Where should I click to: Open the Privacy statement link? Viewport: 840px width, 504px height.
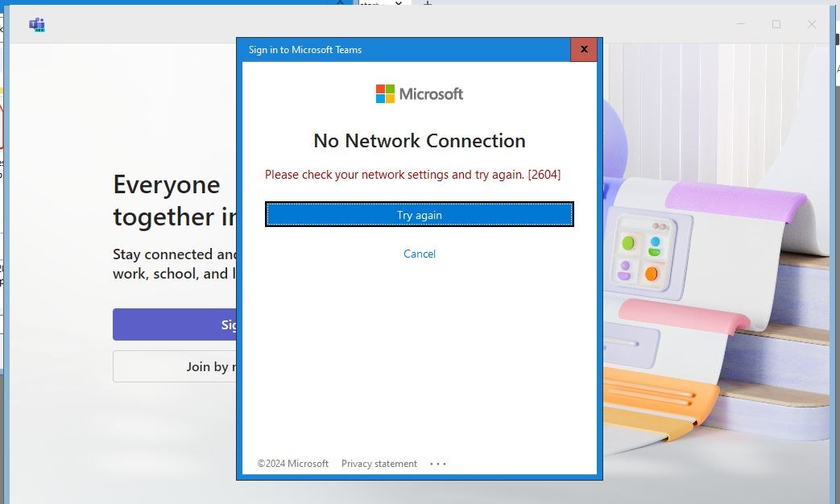(379, 463)
